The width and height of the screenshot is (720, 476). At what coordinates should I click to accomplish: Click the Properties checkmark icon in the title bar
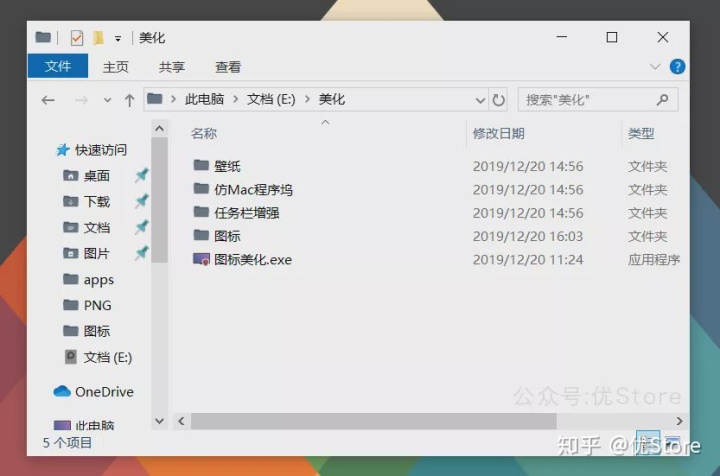coord(77,38)
